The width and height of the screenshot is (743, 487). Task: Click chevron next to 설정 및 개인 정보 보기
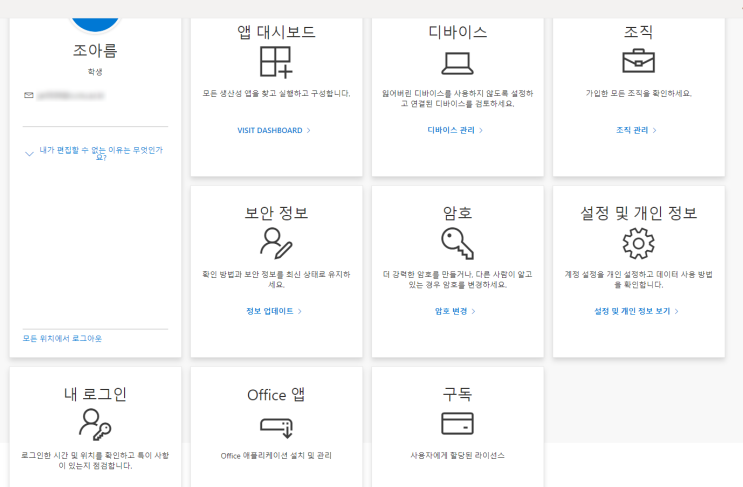pyautogui.click(x=677, y=311)
